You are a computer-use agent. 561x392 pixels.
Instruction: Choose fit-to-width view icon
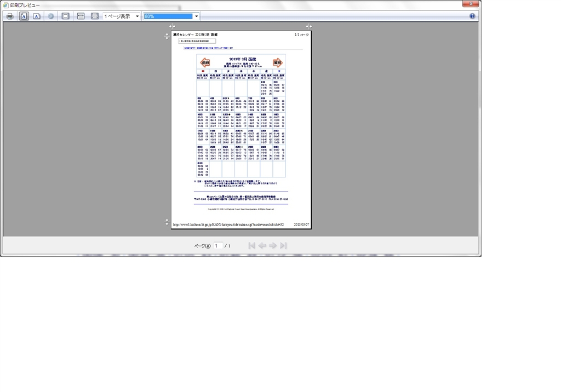(x=81, y=16)
